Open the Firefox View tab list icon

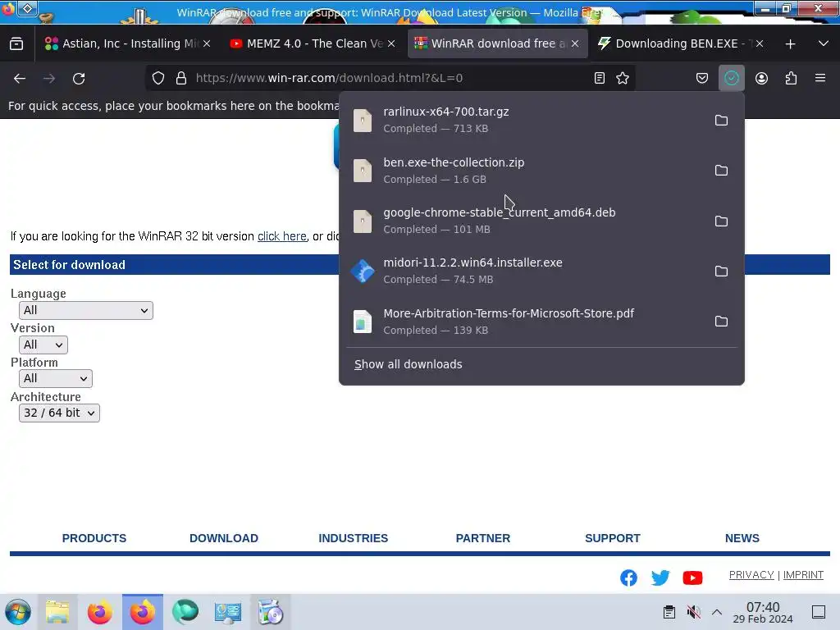(x=16, y=43)
